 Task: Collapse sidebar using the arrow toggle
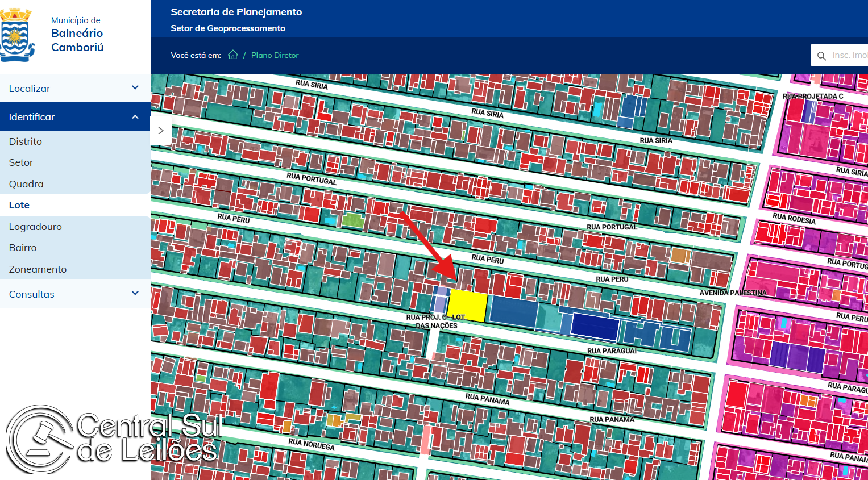[x=161, y=131]
